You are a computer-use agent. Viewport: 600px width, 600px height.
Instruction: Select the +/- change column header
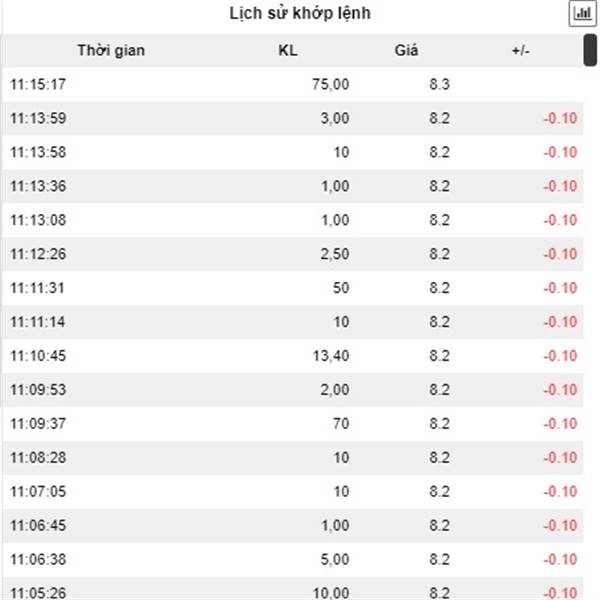[x=521, y=51]
